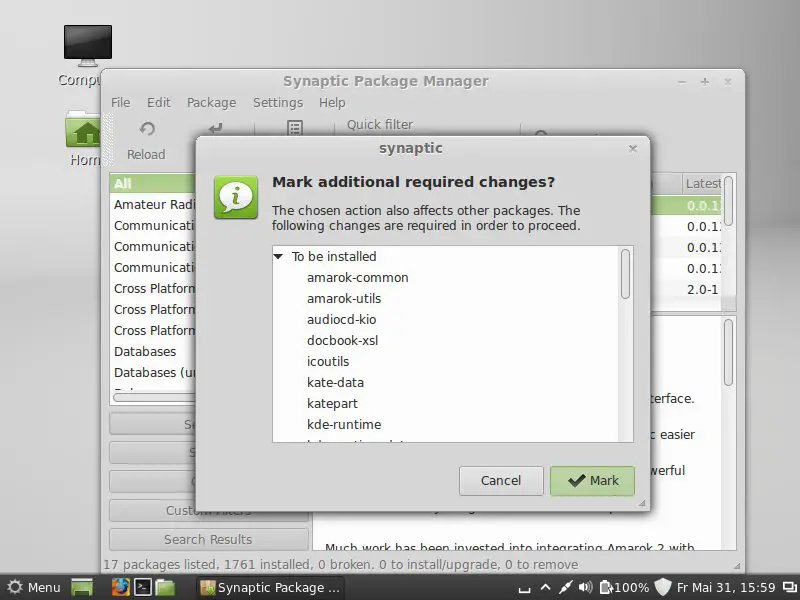Click the Reload toolbar icon in Synaptic
The image size is (800, 600).
tap(147, 129)
